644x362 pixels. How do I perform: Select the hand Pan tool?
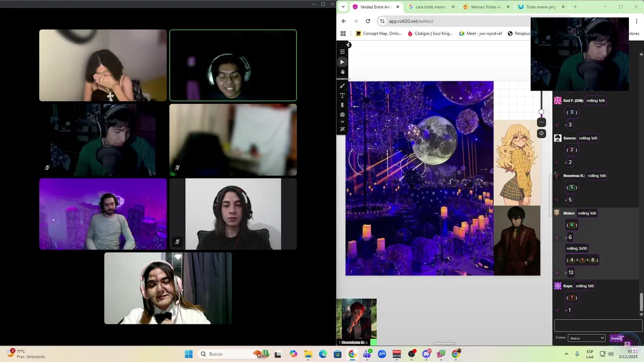coord(343,72)
